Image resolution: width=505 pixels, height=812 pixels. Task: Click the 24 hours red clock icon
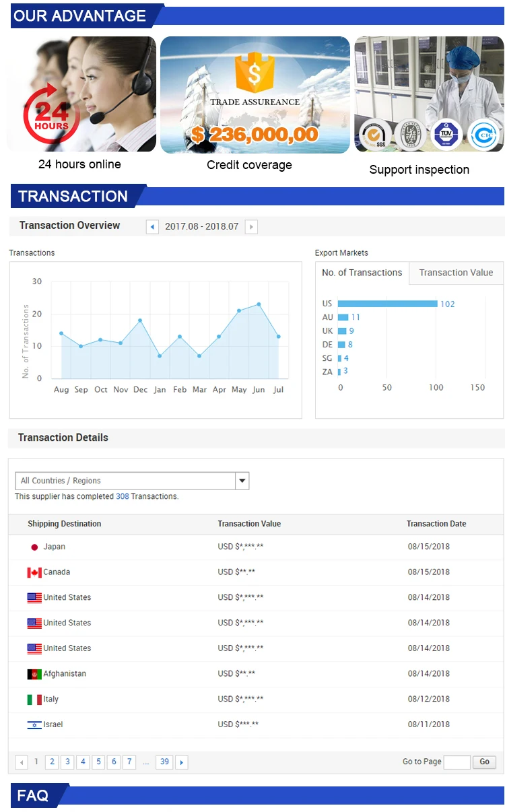click(x=51, y=117)
